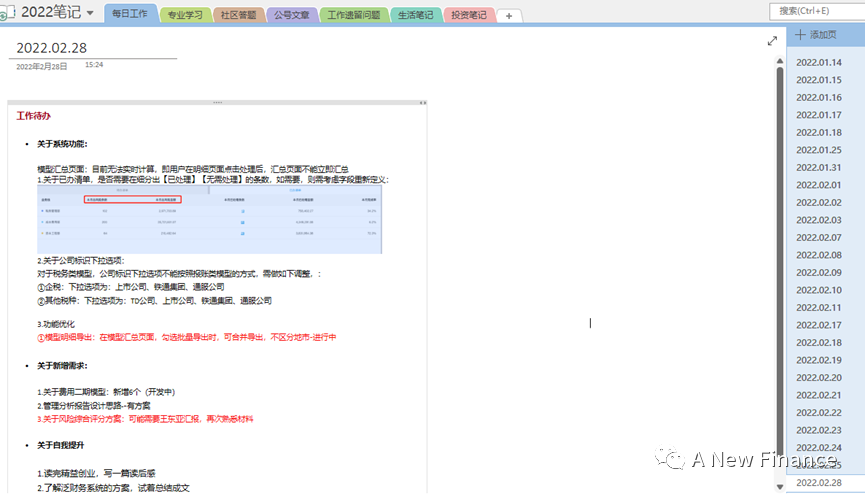Click line 1.读完精益创业，写一篇读后感
This screenshot has width=865, height=494.
pos(96,474)
